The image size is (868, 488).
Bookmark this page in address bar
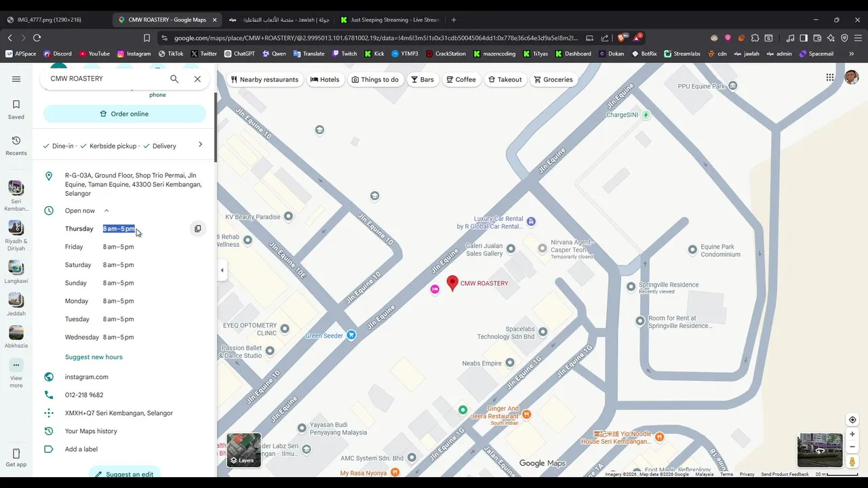[146, 38]
